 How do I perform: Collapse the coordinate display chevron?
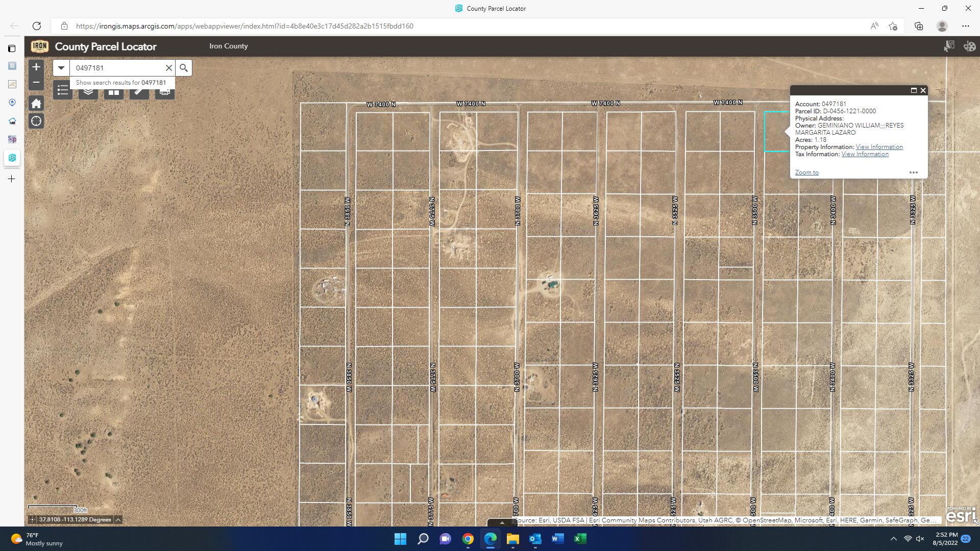[117, 519]
